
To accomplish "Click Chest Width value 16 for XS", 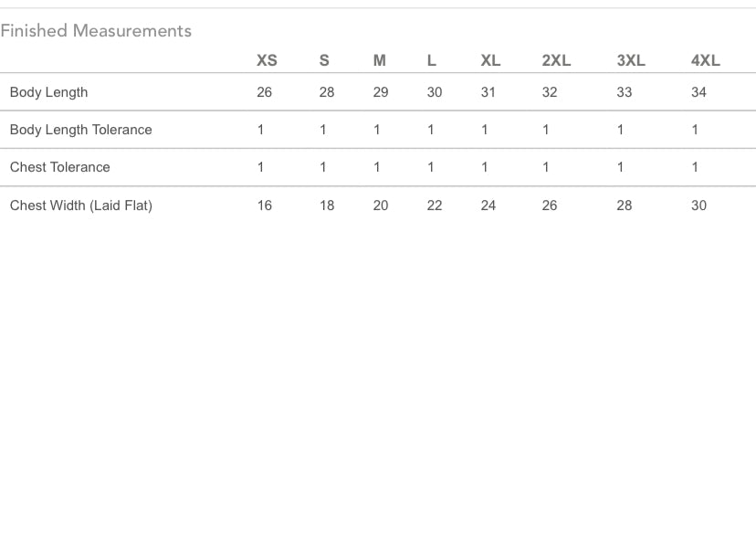I will coord(264,205).
